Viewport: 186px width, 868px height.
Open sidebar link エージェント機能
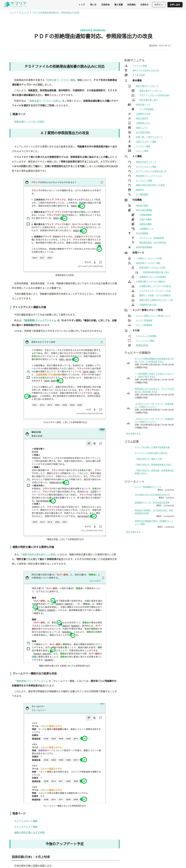(x=144, y=181)
